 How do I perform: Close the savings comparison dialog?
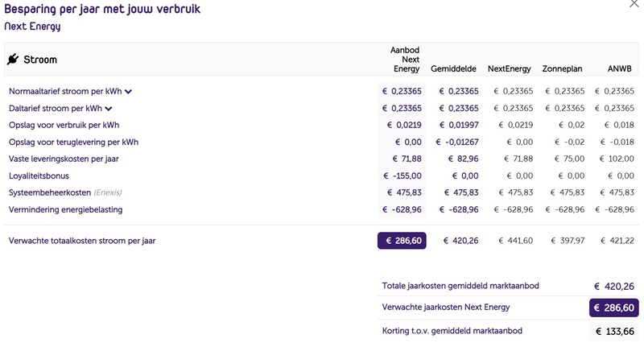[634, 4]
